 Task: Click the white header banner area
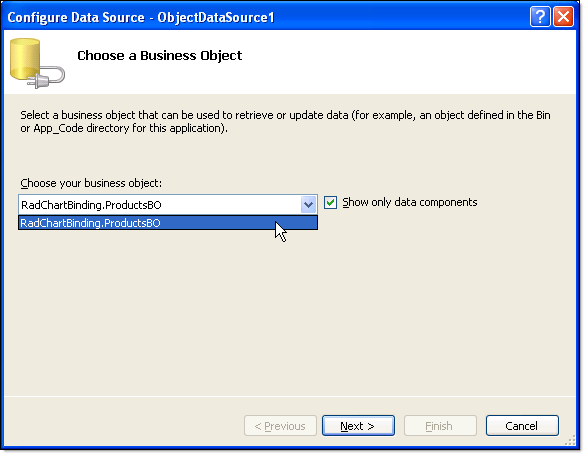click(x=290, y=62)
